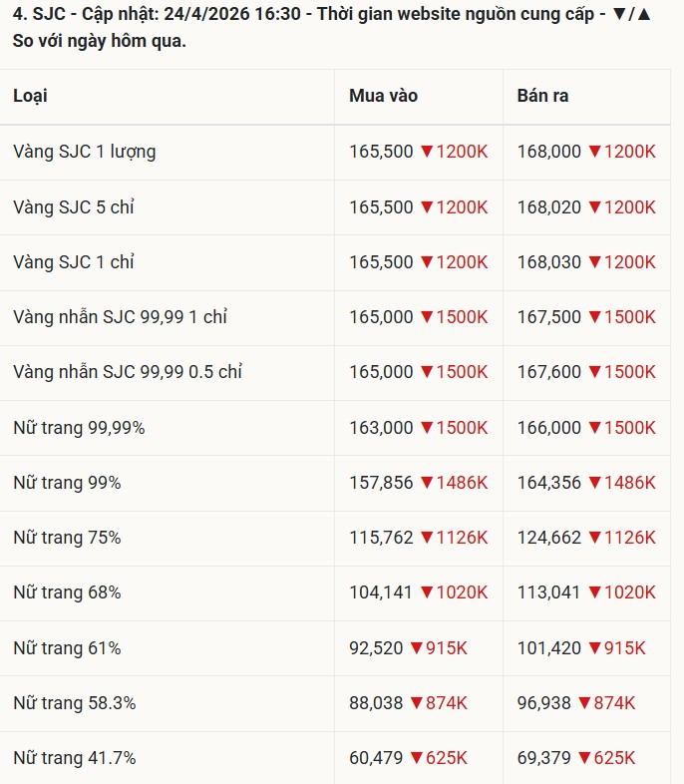Click the red down arrow beside 115,762

pyautogui.click(x=427, y=538)
